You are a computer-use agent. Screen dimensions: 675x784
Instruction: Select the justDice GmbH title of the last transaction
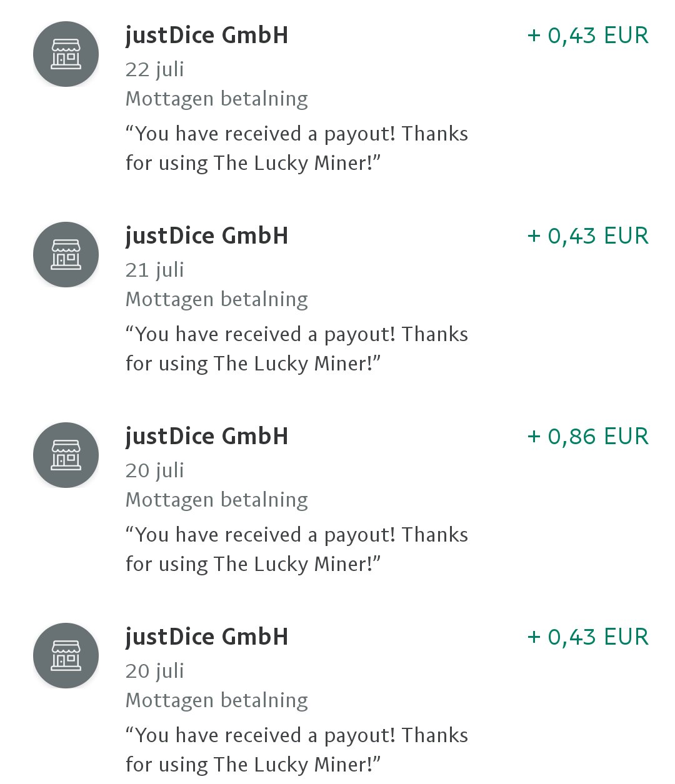click(207, 637)
